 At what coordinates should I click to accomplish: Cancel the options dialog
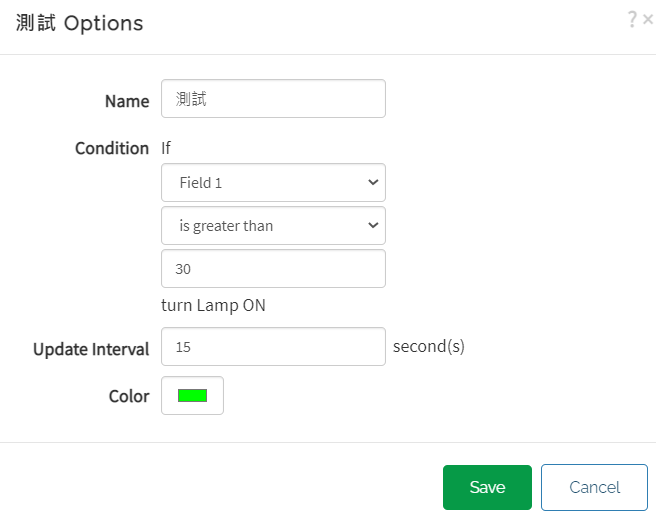click(594, 487)
